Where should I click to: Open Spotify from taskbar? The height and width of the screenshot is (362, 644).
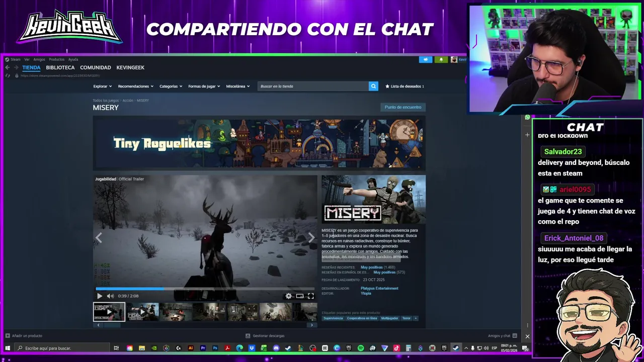tap(361, 348)
